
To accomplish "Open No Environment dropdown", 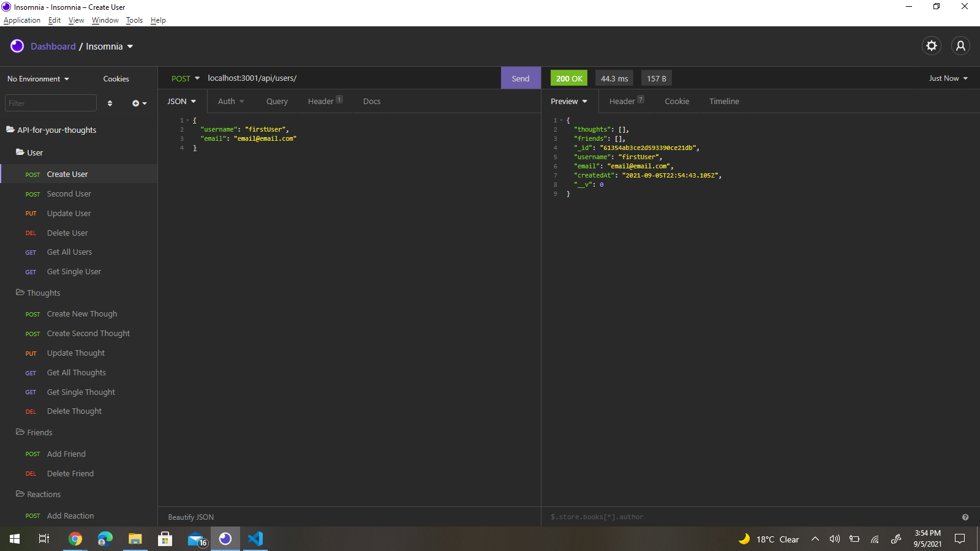I will 38,79.
